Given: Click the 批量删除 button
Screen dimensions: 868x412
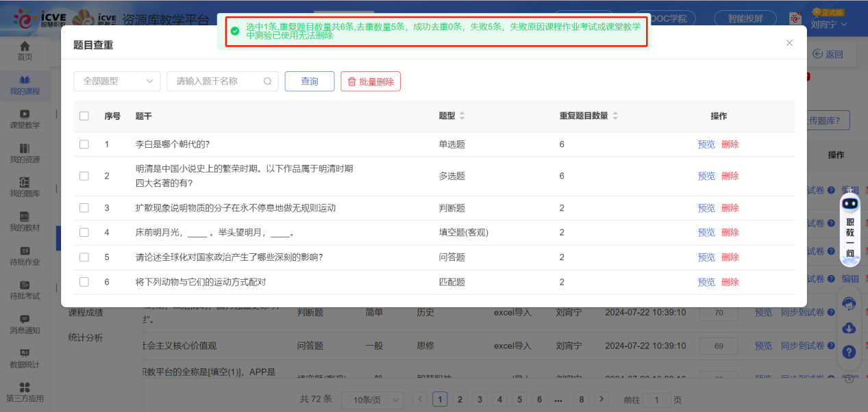Looking at the screenshot, I should pyautogui.click(x=370, y=81).
